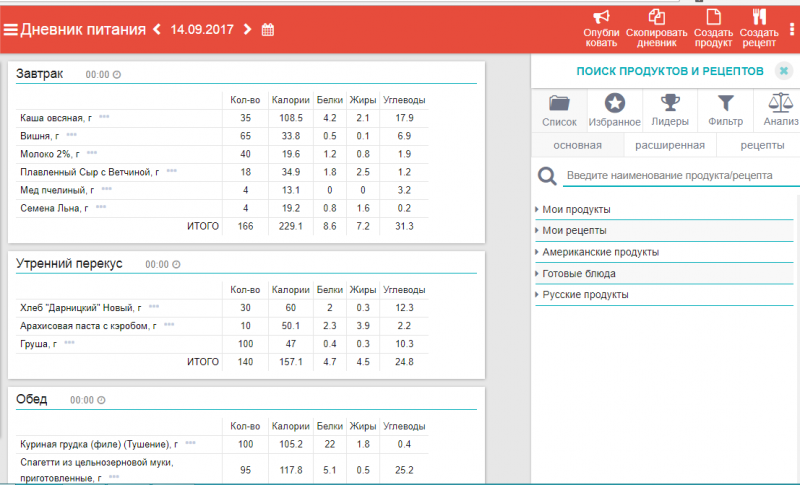
Task: Go to previous day with left arrow
Action: coord(157,29)
